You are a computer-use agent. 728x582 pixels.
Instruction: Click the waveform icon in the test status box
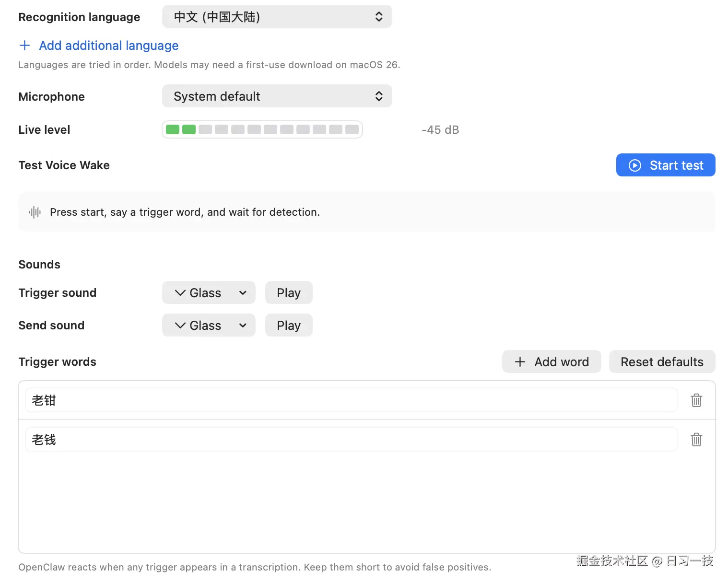coord(35,212)
